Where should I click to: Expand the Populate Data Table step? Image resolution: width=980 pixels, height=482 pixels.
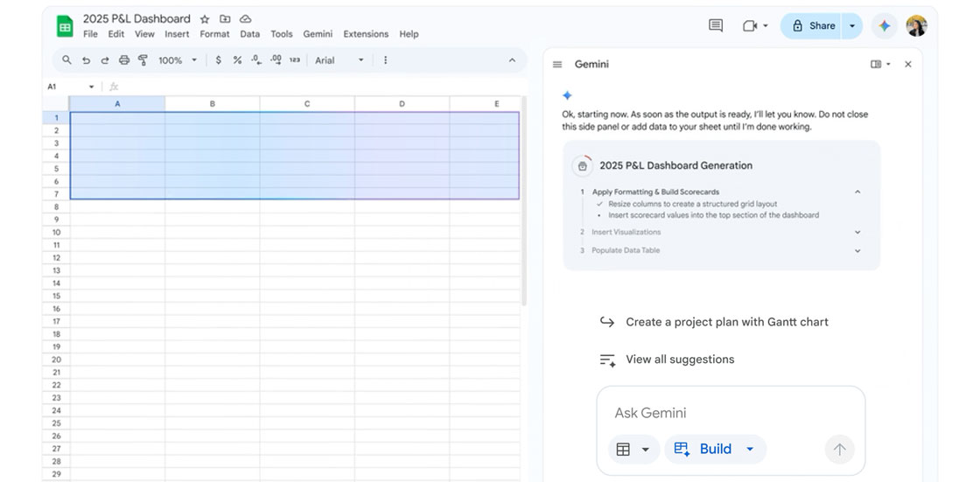tap(857, 251)
